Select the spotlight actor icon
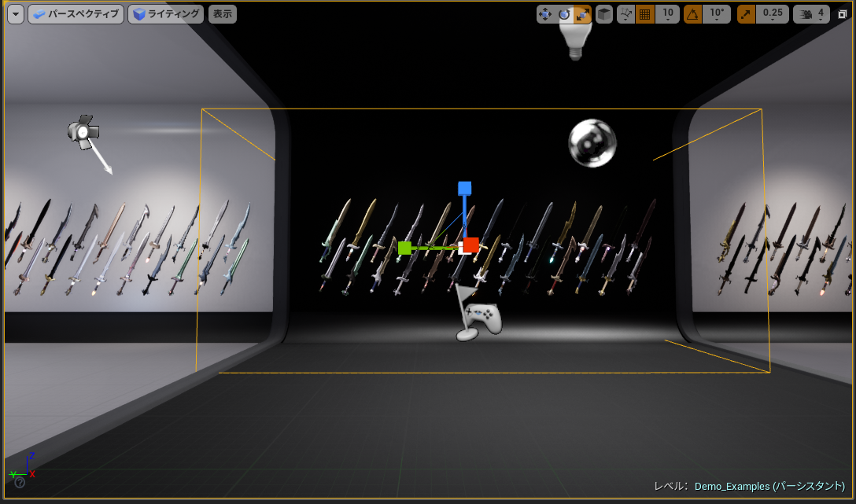The height and width of the screenshot is (504, 856). click(x=83, y=131)
